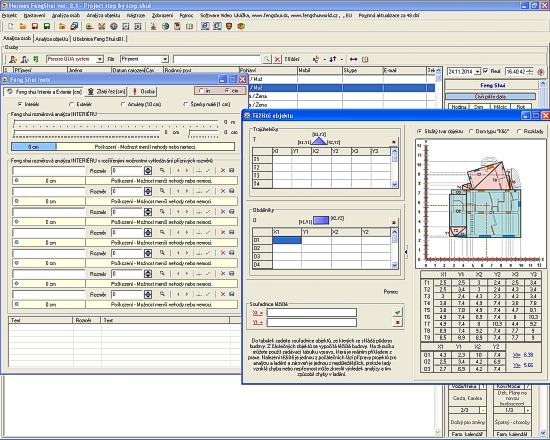Open the Analýza objektu menu
Image resolution: width=550 pixels, height=440 pixels.
click(103, 15)
